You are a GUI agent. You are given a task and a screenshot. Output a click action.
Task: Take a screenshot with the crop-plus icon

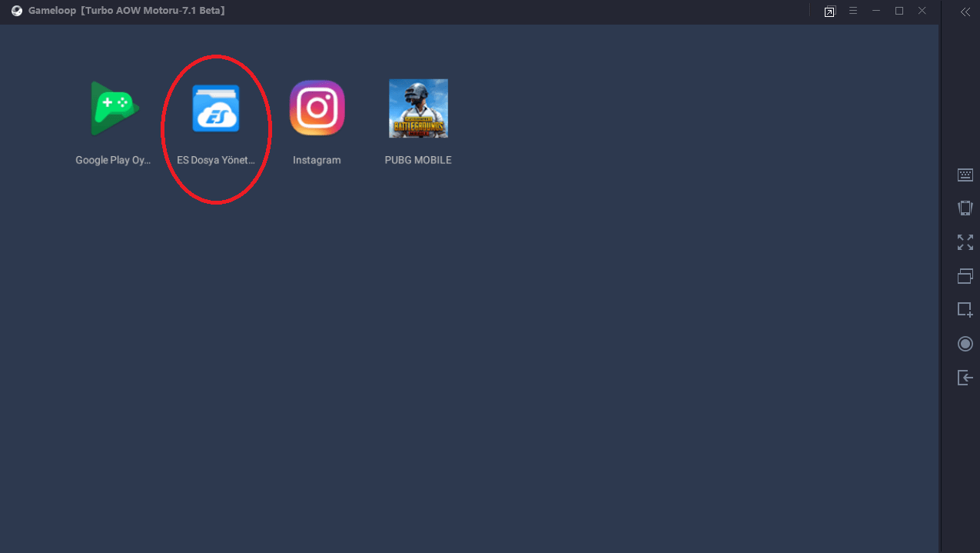click(x=965, y=309)
